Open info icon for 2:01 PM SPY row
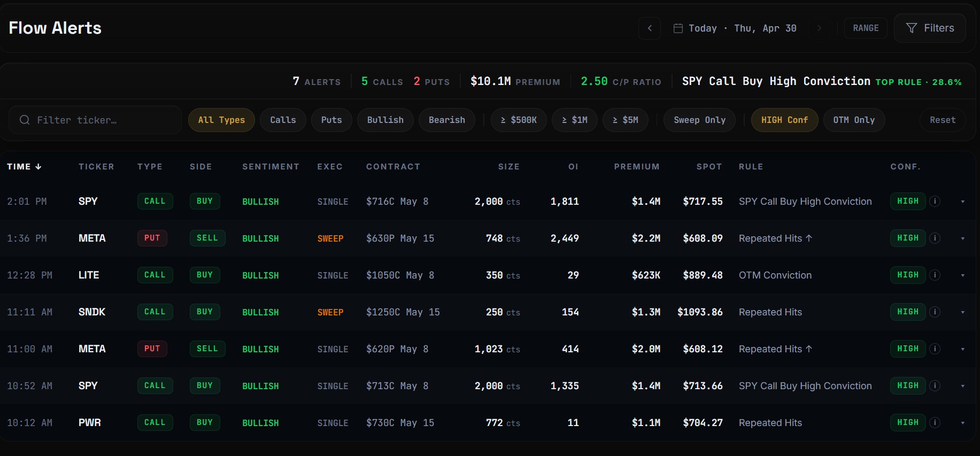980x456 pixels. pos(935,202)
